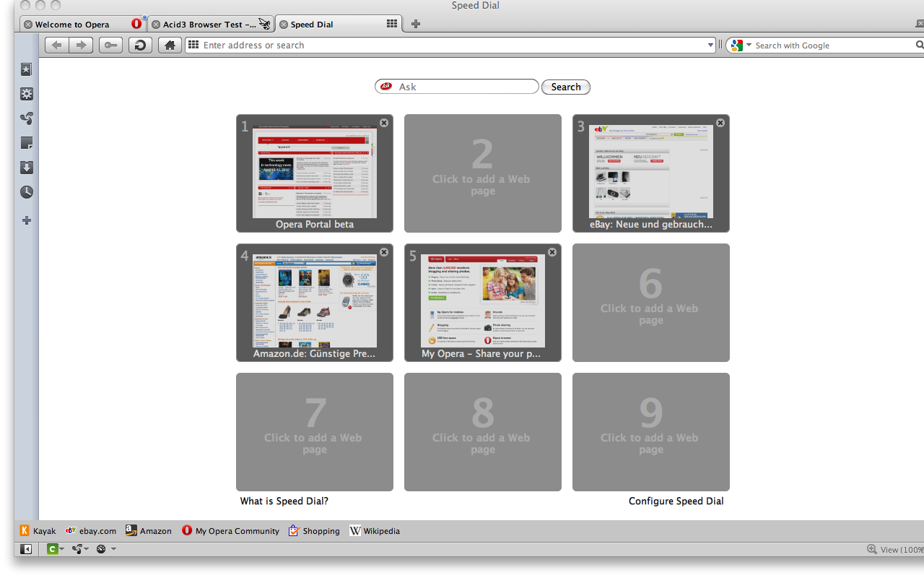The height and width of the screenshot is (578, 924).
Task: Open the Amazon bookmark in bookmarks bar
Action: (149, 531)
